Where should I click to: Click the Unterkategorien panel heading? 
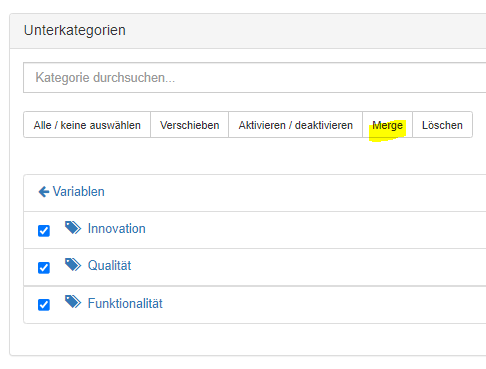75,30
